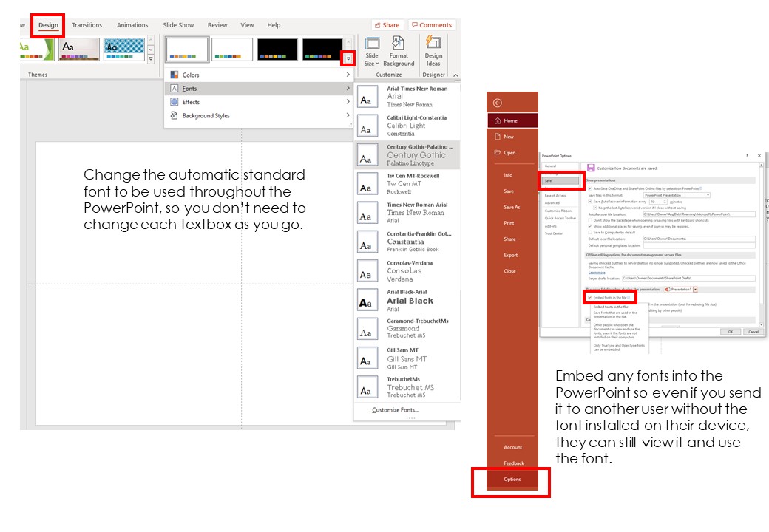The image size is (769, 532).
Task: Open Design Ideas in Designer group
Action: [x=433, y=52]
